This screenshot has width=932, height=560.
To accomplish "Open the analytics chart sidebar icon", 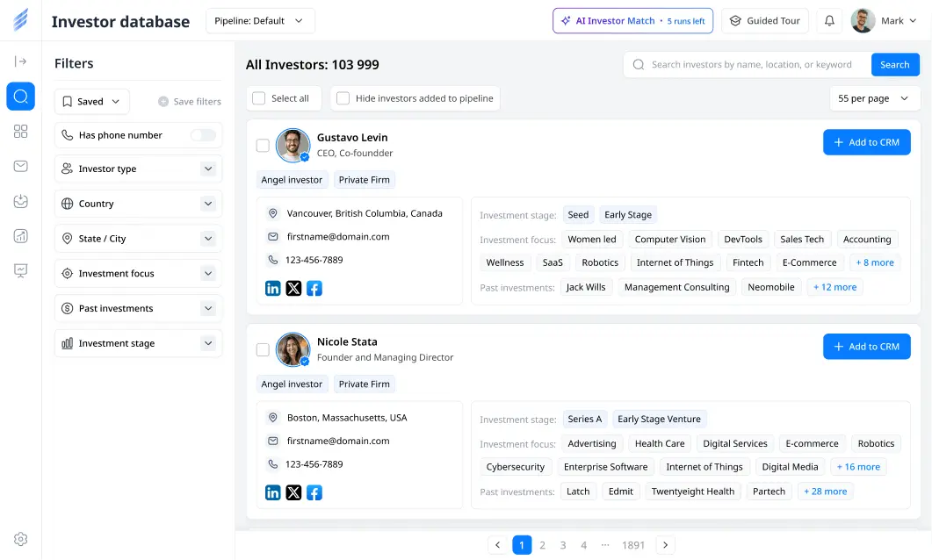I will pyautogui.click(x=21, y=236).
